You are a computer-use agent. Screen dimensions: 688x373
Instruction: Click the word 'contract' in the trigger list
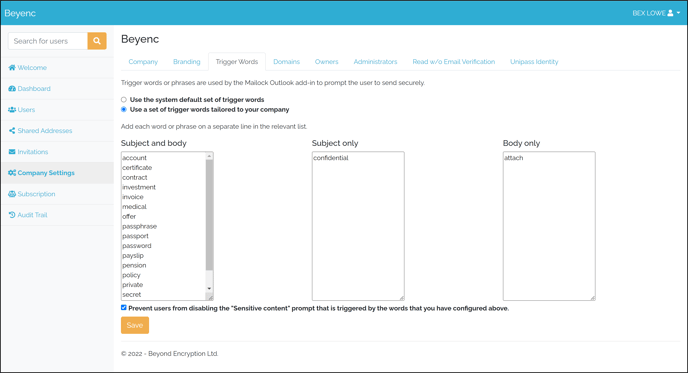pos(135,177)
